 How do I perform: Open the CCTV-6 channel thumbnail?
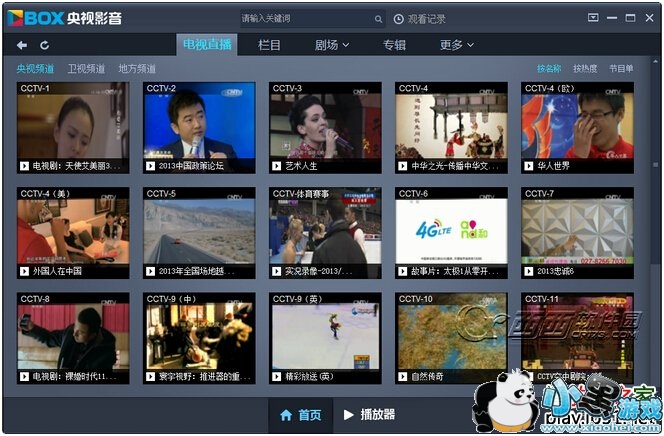point(451,233)
